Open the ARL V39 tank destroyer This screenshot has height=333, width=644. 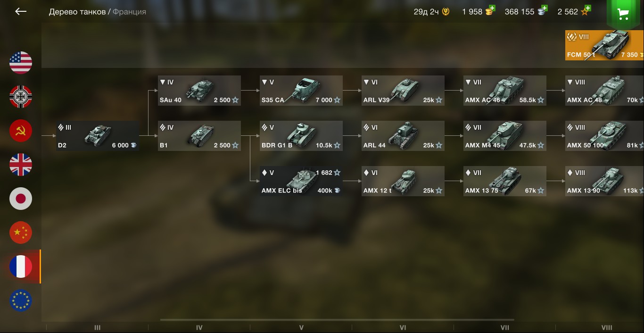403,91
